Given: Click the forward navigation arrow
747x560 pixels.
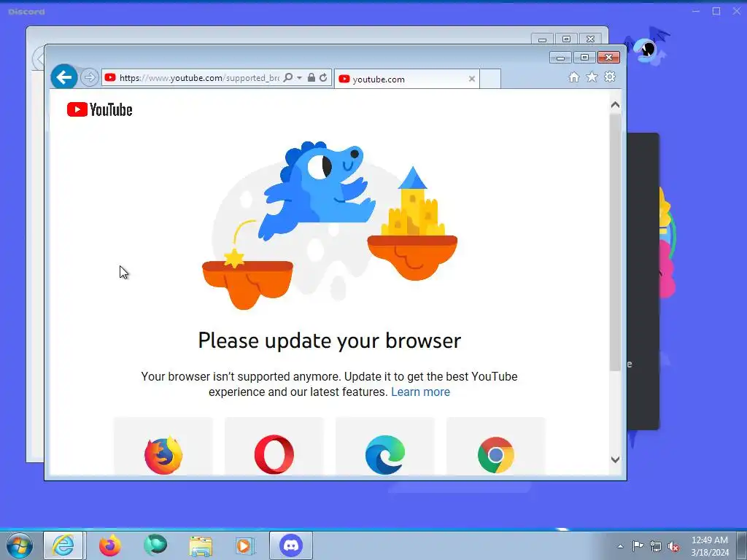Looking at the screenshot, I should click(89, 77).
